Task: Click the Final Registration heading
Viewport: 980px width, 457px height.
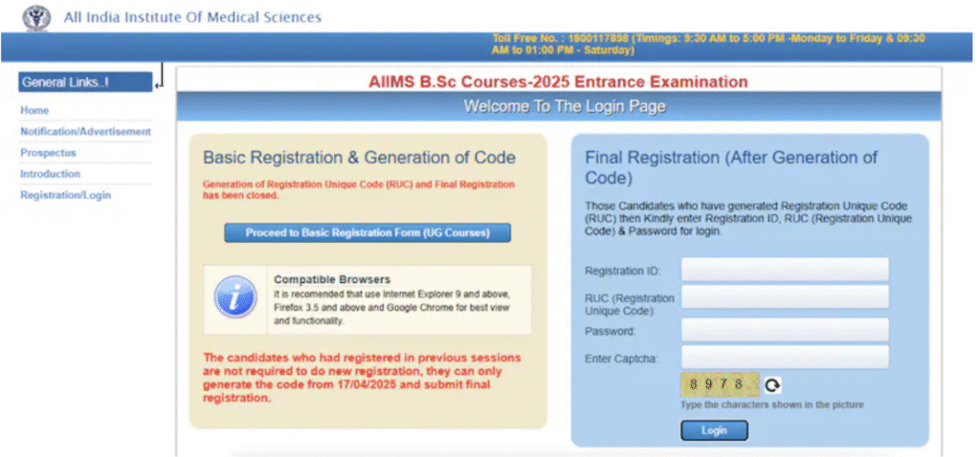Action: [731, 167]
